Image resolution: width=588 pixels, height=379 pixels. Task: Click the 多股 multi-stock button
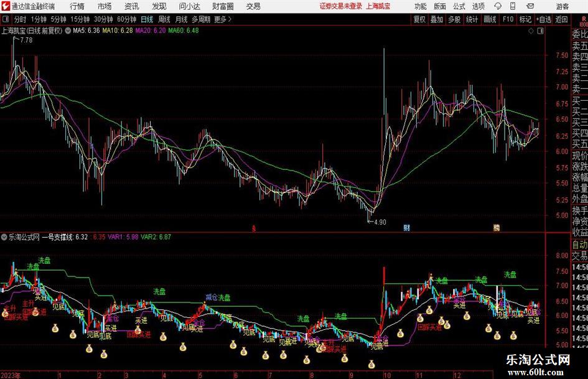coord(454,19)
